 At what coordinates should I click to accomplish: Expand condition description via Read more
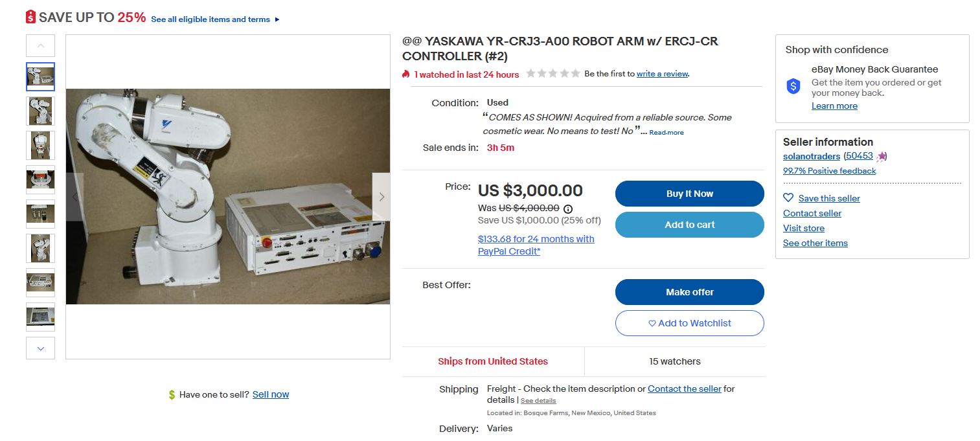(666, 133)
